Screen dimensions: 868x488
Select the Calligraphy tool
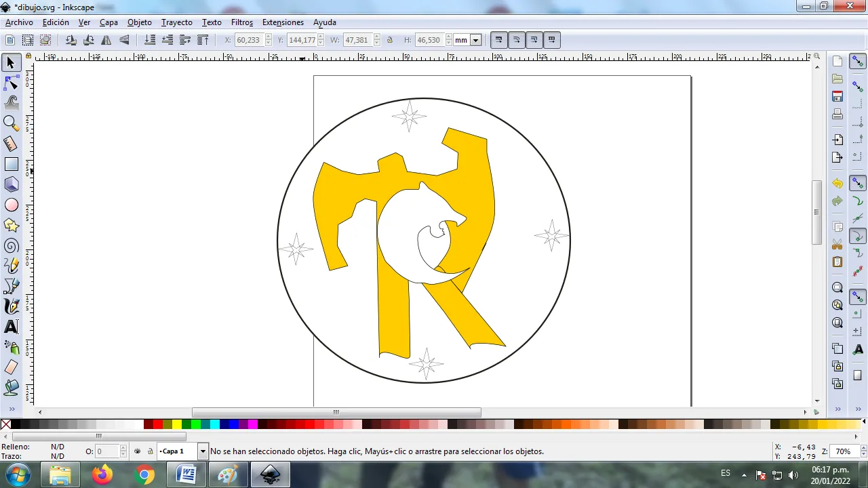point(11,306)
